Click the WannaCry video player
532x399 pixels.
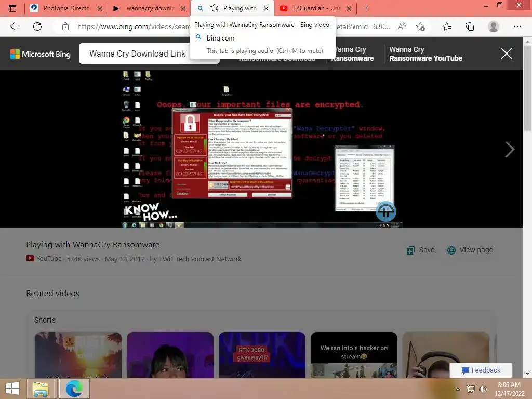pyautogui.click(x=261, y=149)
